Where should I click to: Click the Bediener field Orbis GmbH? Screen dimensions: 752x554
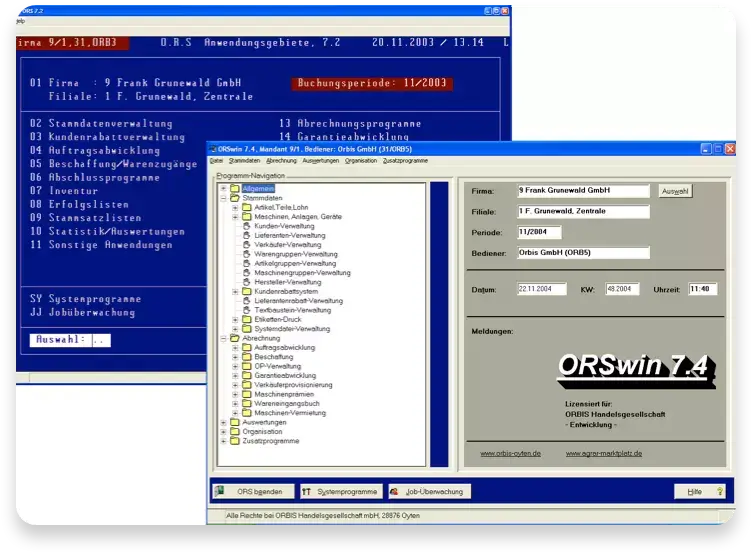click(x=583, y=252)
